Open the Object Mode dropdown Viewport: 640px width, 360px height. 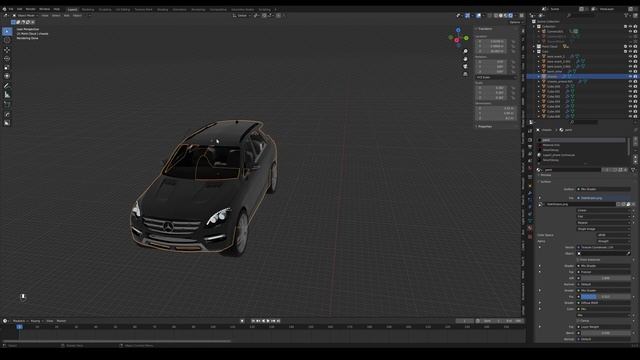pyautogui.click(x=26, y=16)
